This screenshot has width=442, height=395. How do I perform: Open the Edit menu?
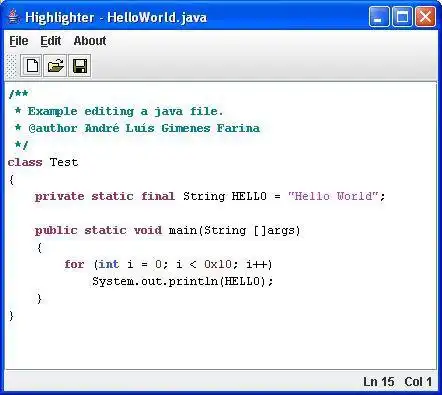[x=51, y=41]
